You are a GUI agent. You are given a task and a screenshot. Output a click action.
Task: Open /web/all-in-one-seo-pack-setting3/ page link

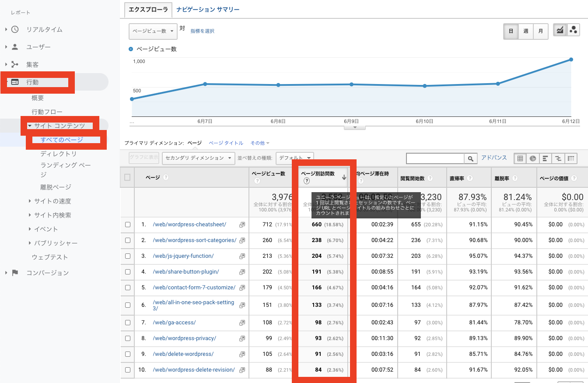[x=193, y=306]
